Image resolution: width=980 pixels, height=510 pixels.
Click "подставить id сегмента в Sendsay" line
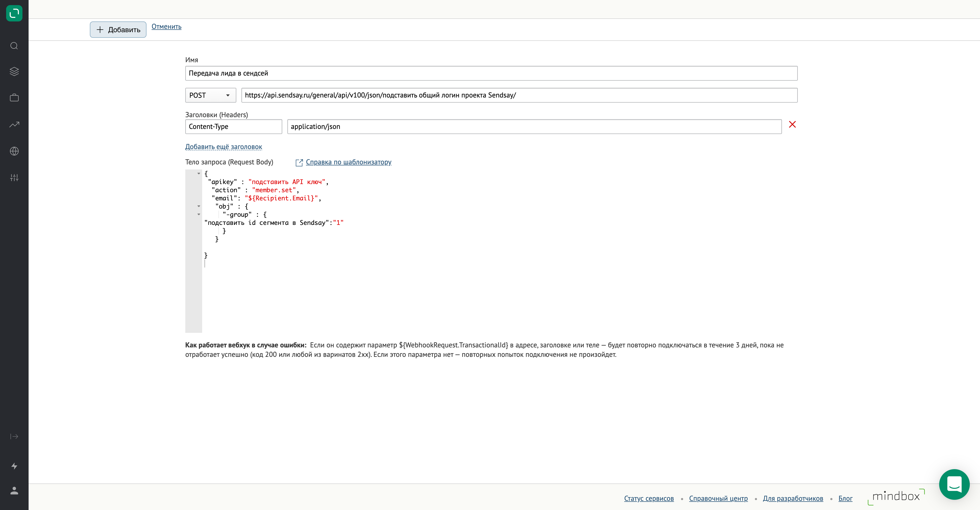(274, 223)
